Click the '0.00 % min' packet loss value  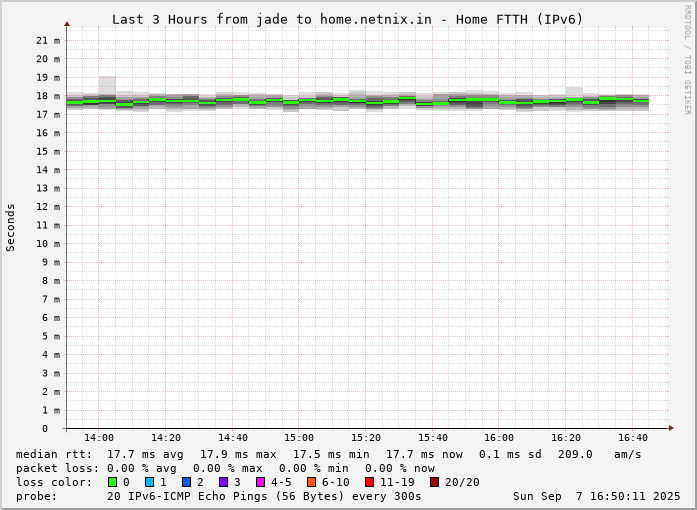314,468
